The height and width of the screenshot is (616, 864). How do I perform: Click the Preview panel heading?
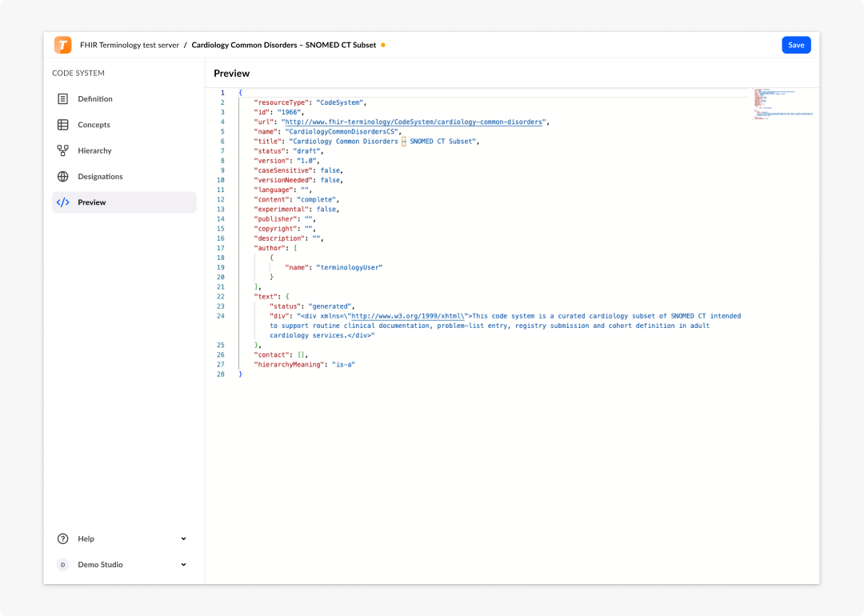[231, 74]
